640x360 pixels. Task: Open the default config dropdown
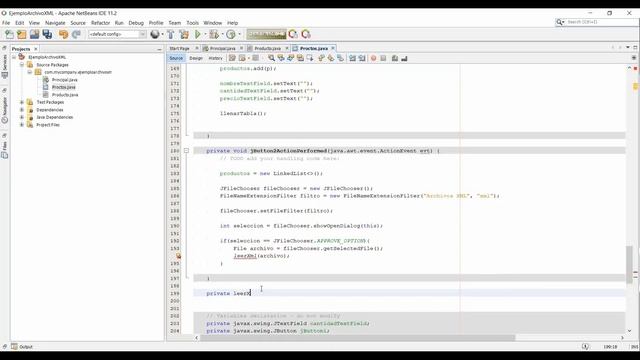pyautogui.click(x=117, y=34)
